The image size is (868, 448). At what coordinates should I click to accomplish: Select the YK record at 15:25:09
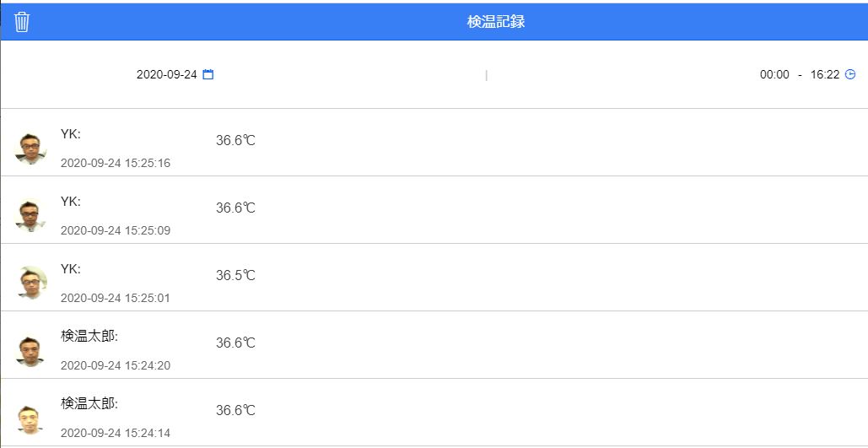tap(434, 210)
